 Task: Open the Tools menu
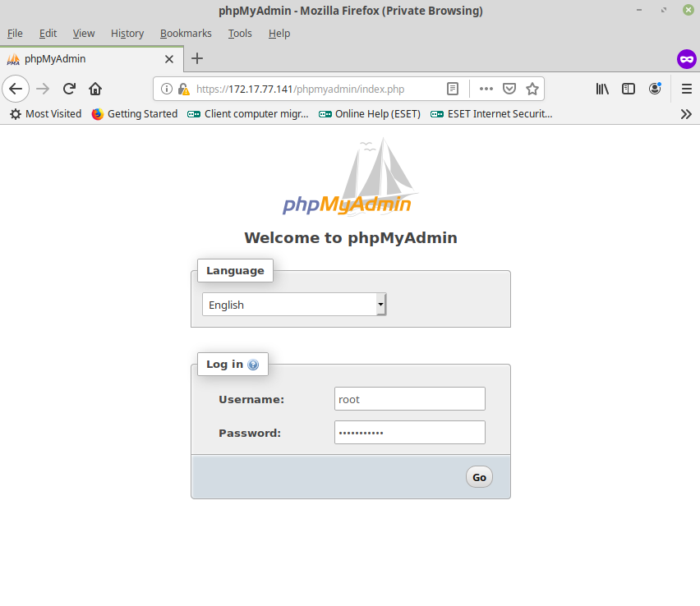(240, 34)
